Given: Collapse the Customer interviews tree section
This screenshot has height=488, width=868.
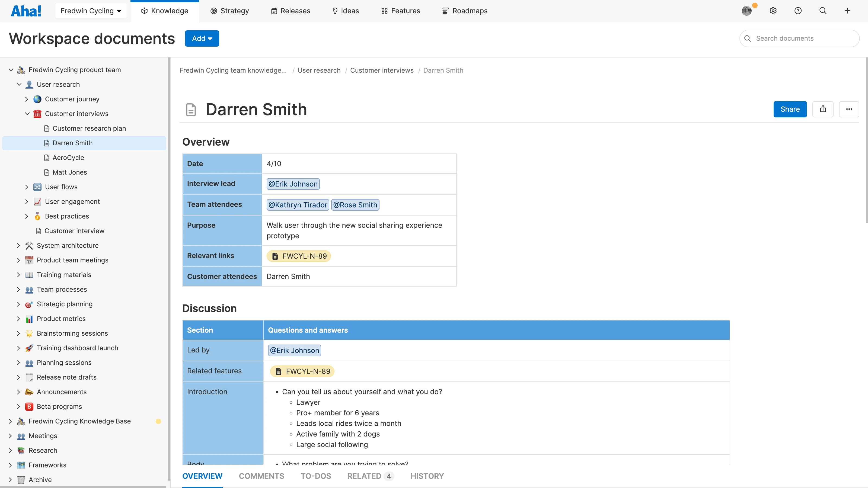Looking at the screenshot, I should click(27, 114).
